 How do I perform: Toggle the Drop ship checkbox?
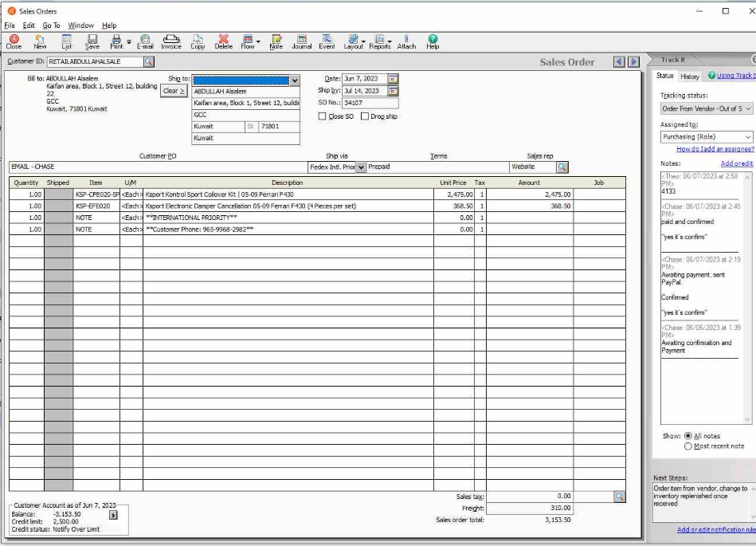[365, 116]
